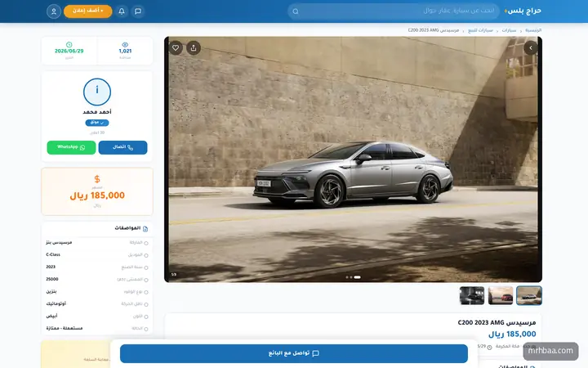Click the date '2026/06/29'
Viewport: 588px width, 368px height.
(x=69, y=51)
